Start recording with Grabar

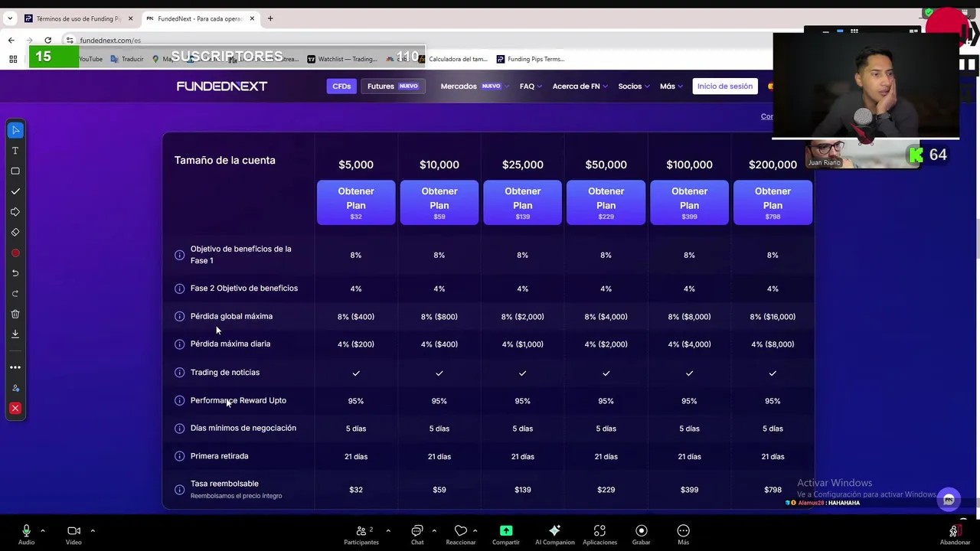641,535
